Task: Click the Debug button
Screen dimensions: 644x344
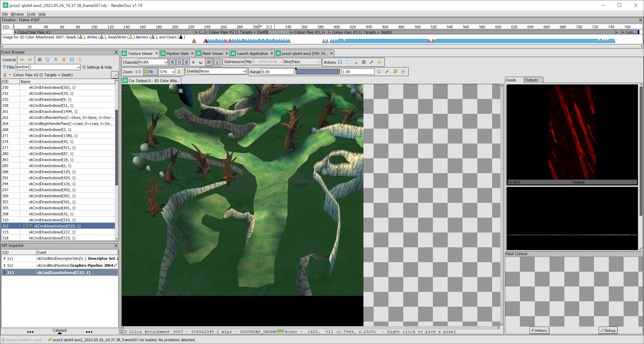Action: tap(608, 331)
